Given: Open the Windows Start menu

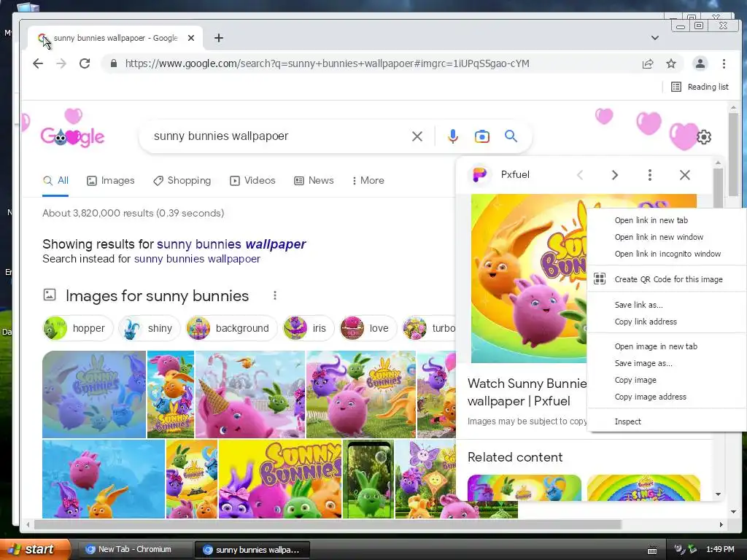Looking at the screenshot, I should [x=35, y=549].
